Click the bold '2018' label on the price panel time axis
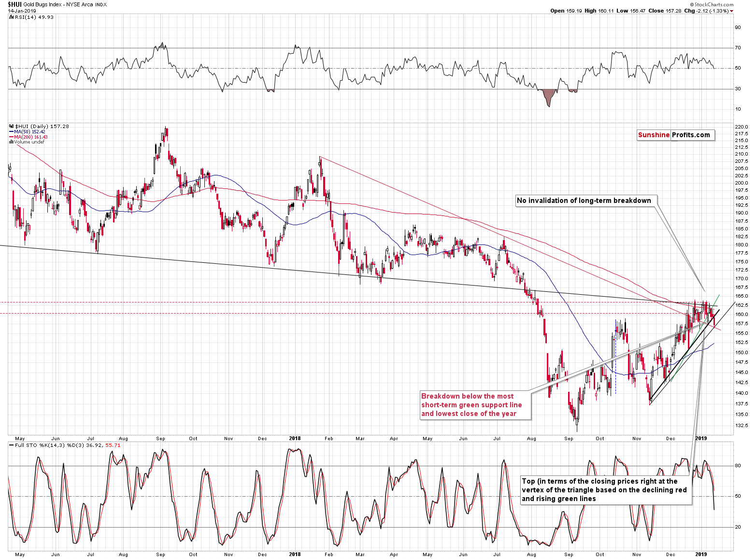 tap(295, 439)
